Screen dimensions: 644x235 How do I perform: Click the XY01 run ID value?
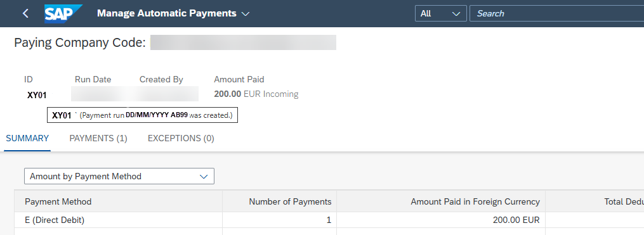tap(37, 95)
